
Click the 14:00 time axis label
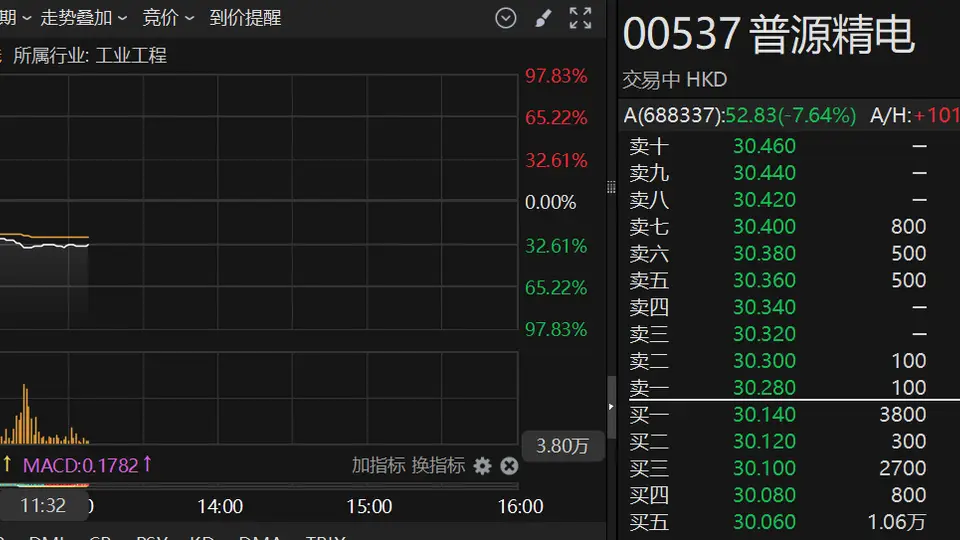pos(220,506)
